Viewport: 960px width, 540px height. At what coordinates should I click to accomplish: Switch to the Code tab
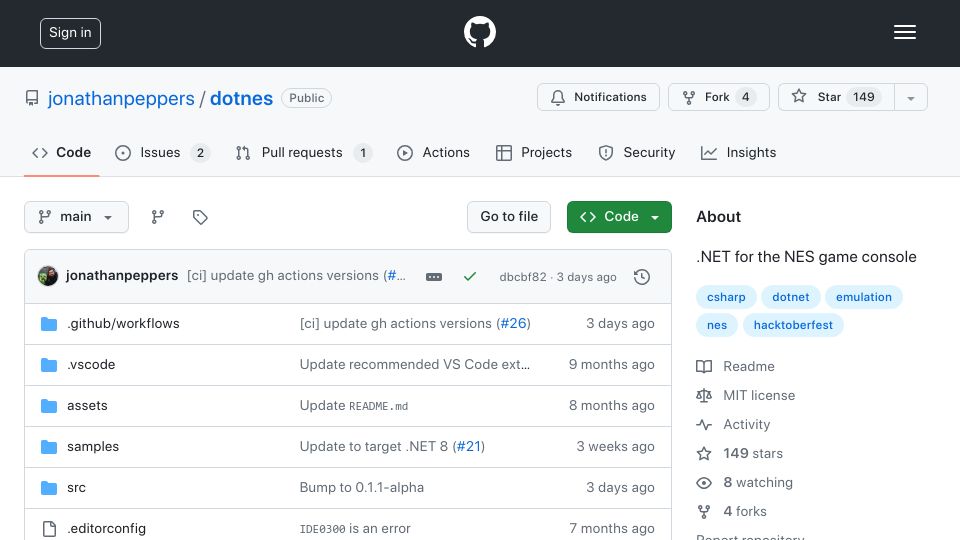pos(61,152)
